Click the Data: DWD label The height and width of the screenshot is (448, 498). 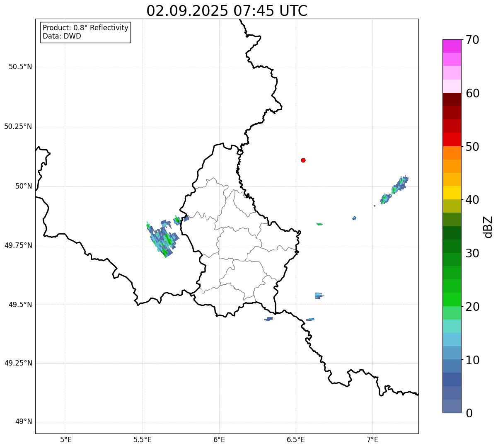click(62, 36)
